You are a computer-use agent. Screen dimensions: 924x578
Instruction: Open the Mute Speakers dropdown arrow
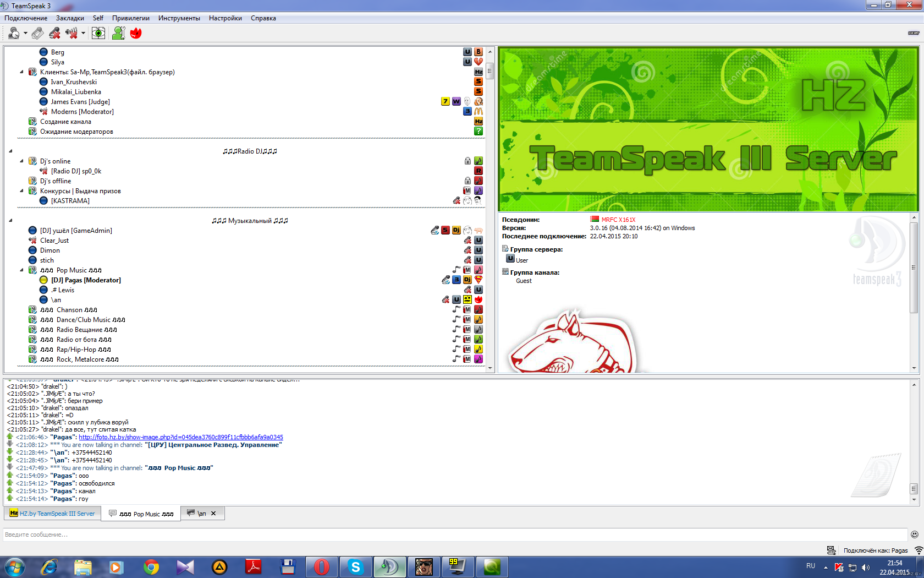coord(83,33)
